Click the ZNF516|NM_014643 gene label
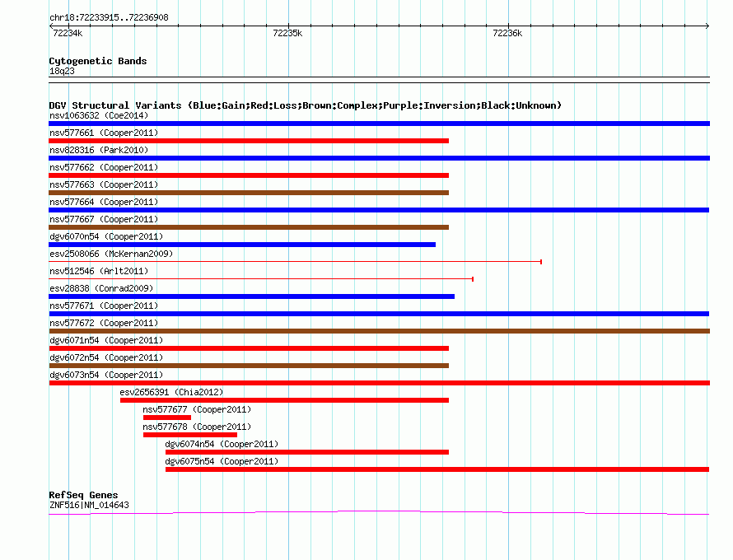 89,505
